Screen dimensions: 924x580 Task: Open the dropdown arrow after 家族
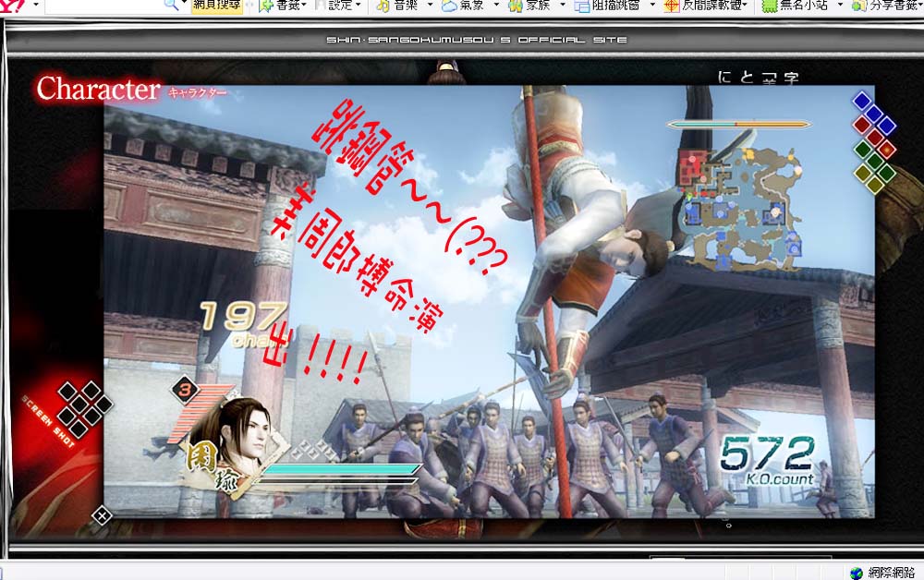point(562,5)
